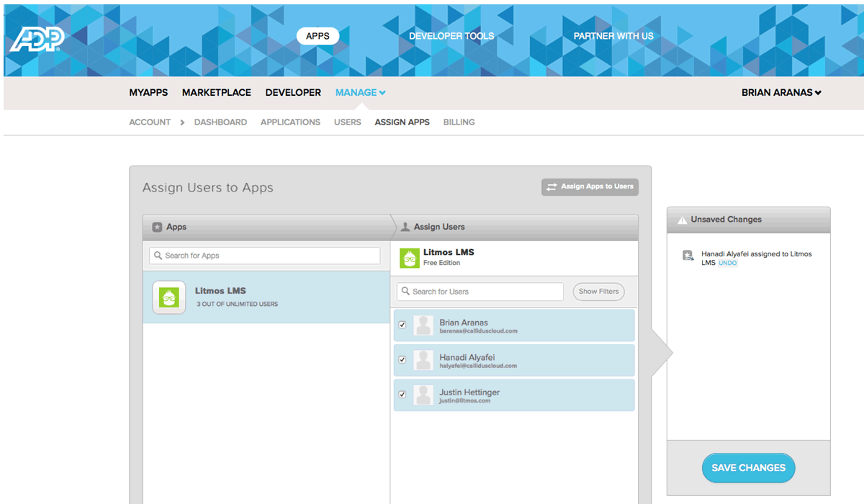The image size is (864, 504).
Task: Click Justin Hettinger avatar image
Action: point(423,395)
